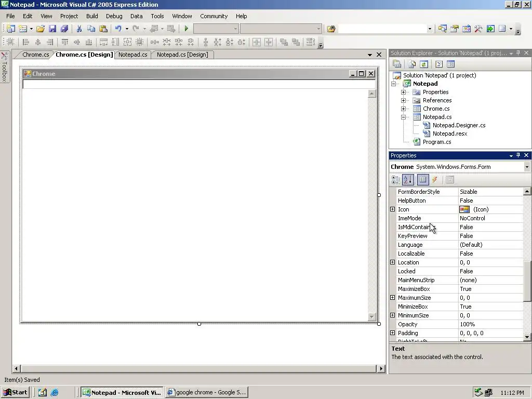Collapse the Notepad.cs tree node
The width and height of the screenshot is (532, 399).
[403, 117]
